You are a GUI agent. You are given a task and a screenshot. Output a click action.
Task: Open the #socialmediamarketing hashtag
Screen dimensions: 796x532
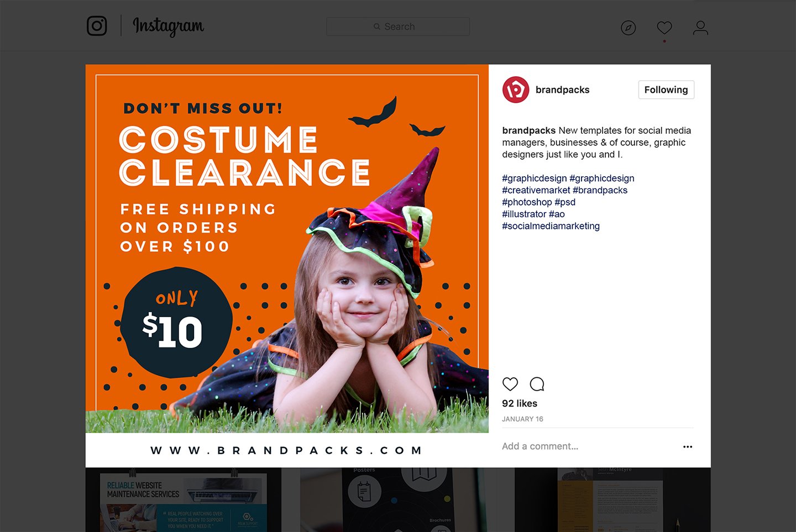(551, 226)
